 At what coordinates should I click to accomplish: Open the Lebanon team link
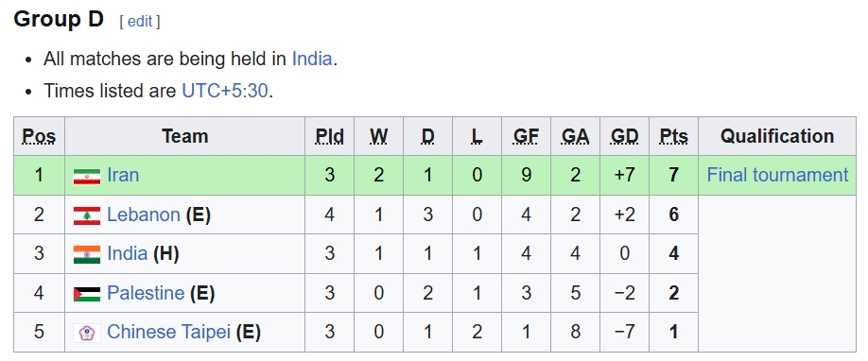(x=144, y=215)
